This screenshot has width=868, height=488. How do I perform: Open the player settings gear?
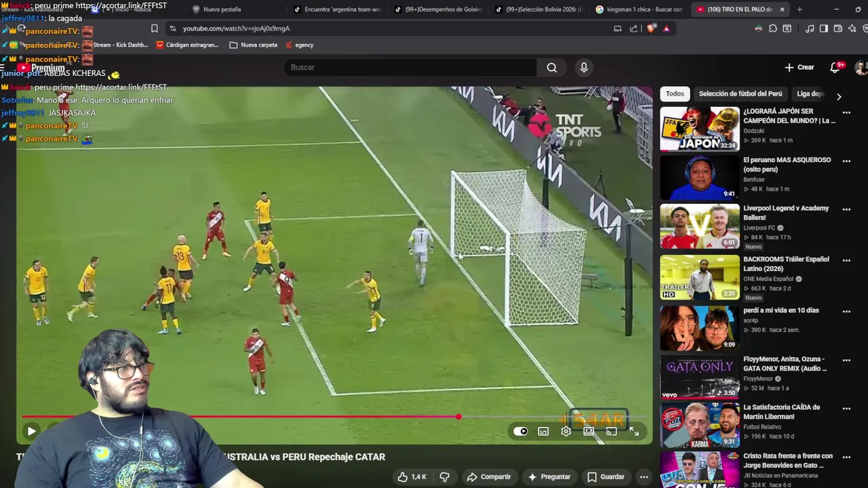coord(566,431)
